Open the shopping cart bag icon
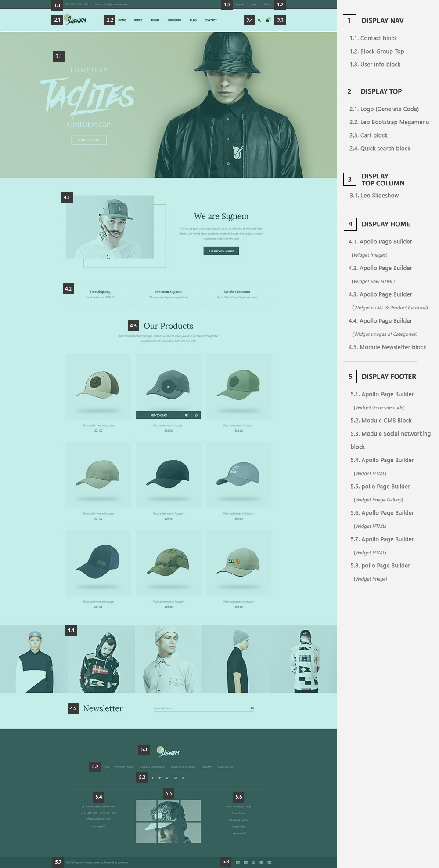The height and width of the screenshot is (868, 439). tap(268, 20)
